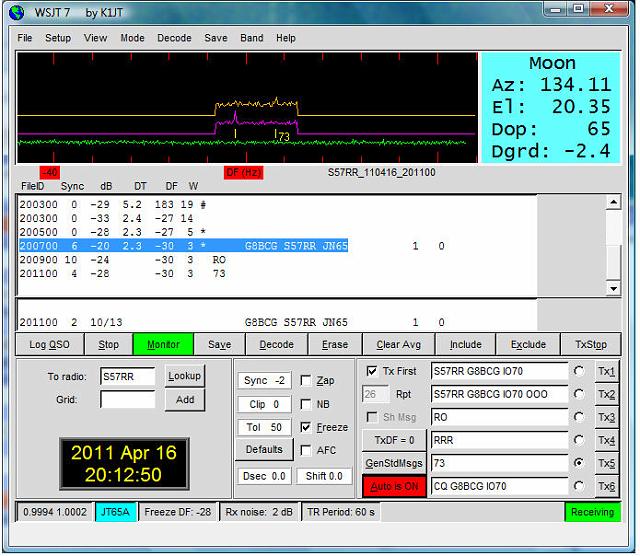Click the Add button
This screenshot has width=640, height=556.
[x=185, y=400]
